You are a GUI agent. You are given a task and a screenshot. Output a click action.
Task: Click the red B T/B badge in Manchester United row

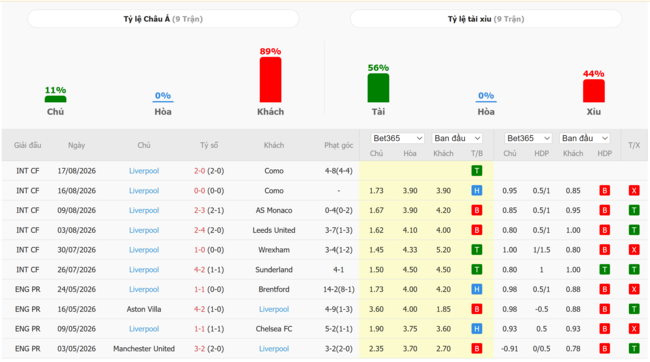tap(477, 349)
